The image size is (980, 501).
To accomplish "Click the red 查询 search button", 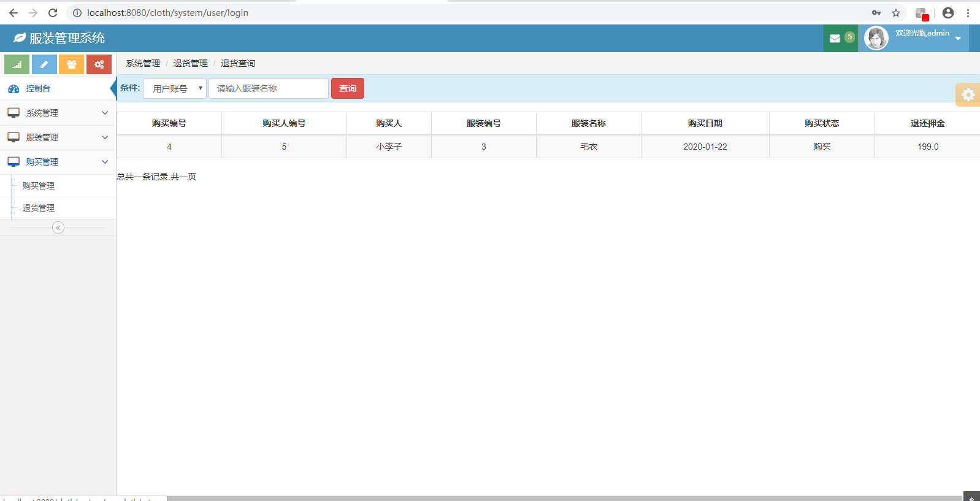I will 348,88.
